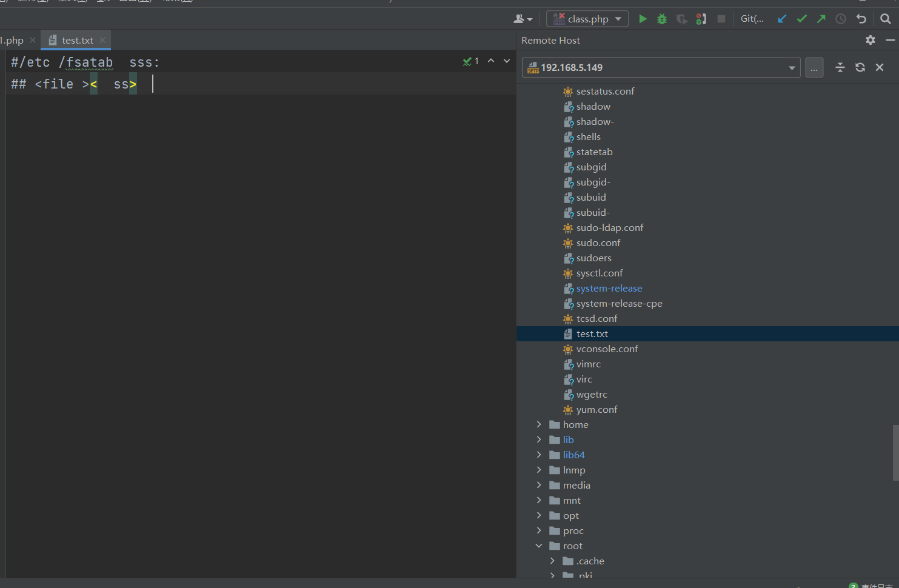Click the grayed-out stop button
The height and width of the screenshot is (588, 899).
721,19
